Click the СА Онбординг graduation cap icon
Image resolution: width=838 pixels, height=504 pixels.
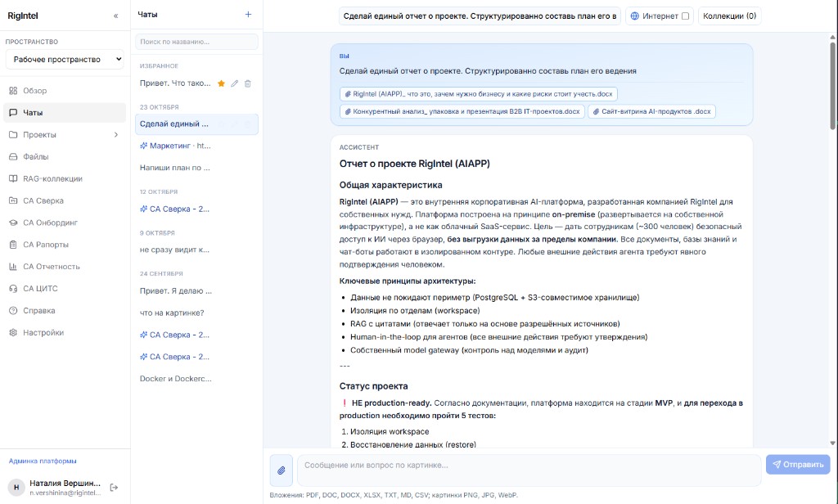(13, 223)
